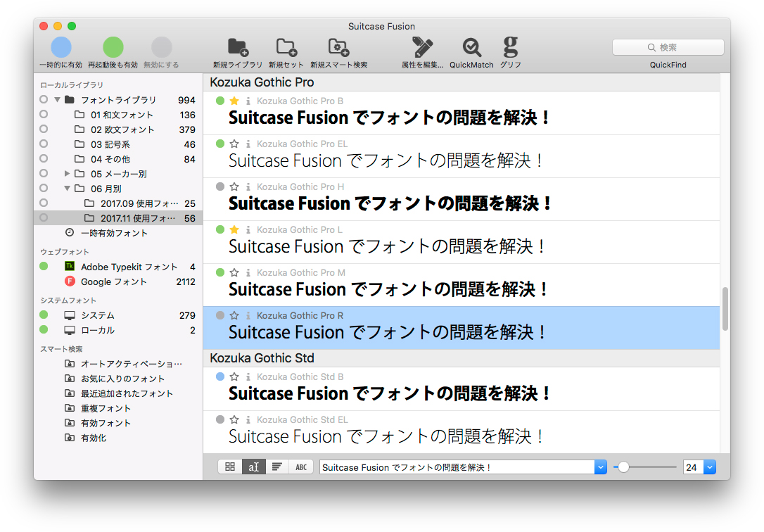The image size is (764, 532).
Task: Select 2017.11 使用フォント folder
Action: click(118, 218)
